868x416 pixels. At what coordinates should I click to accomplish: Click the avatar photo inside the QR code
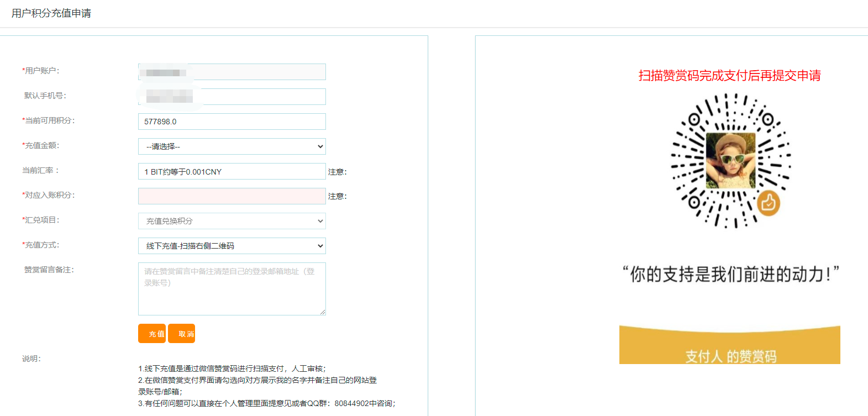(730, 161)
